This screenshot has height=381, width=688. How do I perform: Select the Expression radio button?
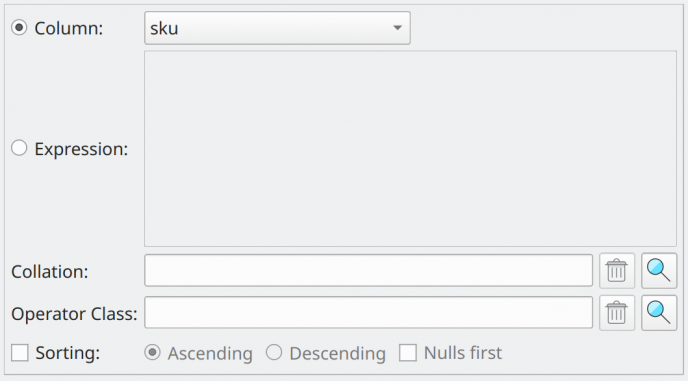coord(19,148)
